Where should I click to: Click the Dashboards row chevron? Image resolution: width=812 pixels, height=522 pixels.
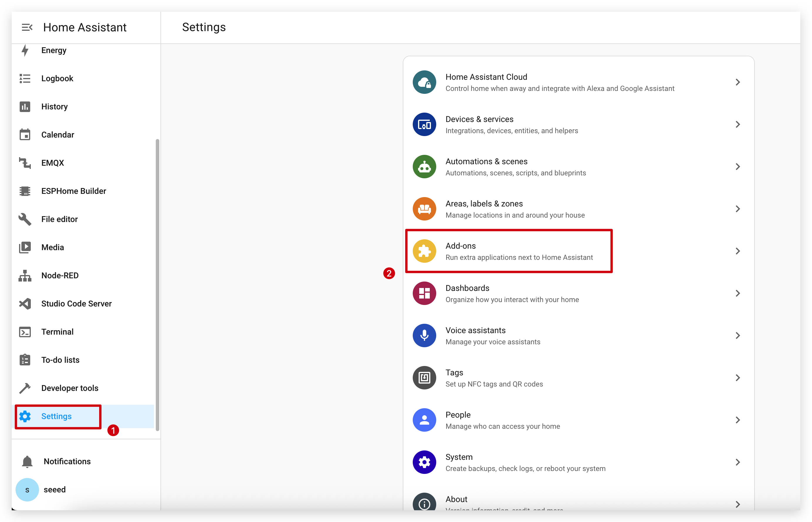737,293
